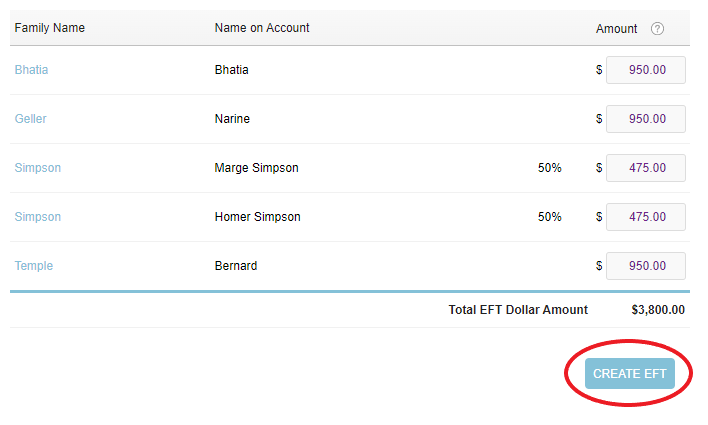Open Simpson family link in Homer's row

[x=38, y=217]
